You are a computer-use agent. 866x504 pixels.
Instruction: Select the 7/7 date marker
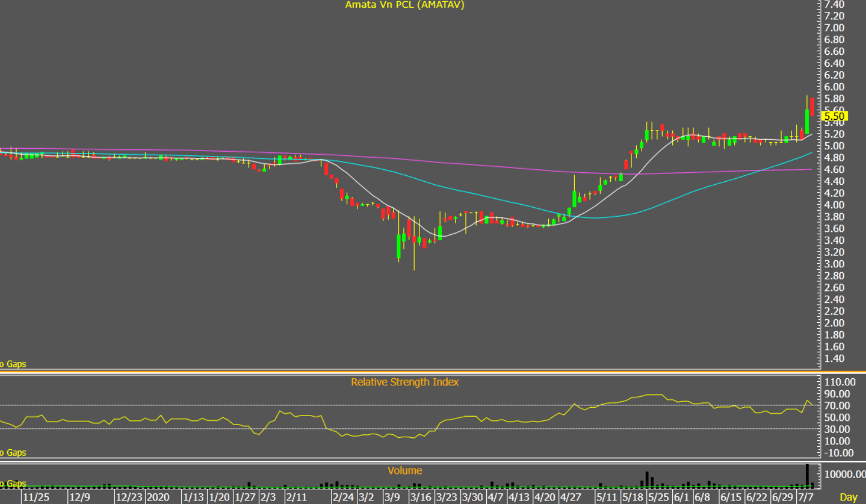pyautogui.click(x=806, y=497)
